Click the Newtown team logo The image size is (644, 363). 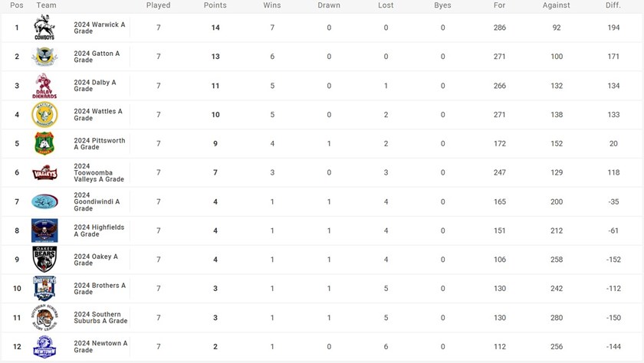click(44, 347)
